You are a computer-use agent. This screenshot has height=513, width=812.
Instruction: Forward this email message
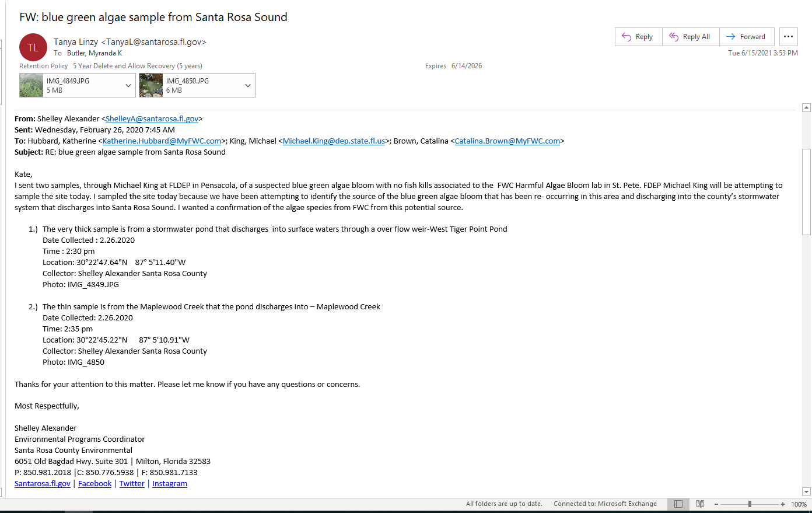click(x=747, y=37)
